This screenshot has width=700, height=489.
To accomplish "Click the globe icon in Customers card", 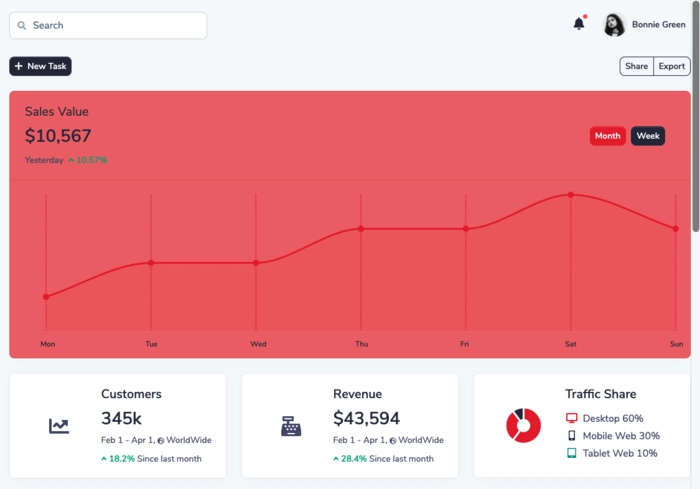I will [x=161, y=441].
